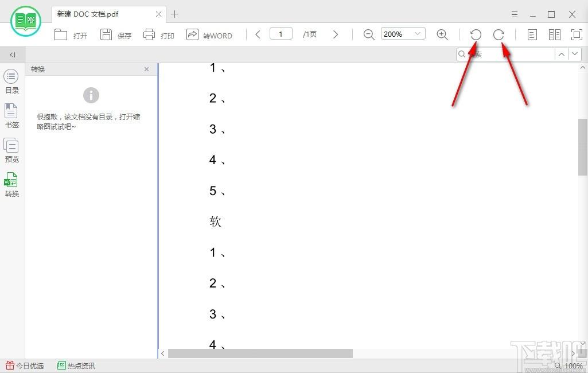The image size is (588, 373).
Task: Open the 预览 thumbnail preview panel
Action: (11, 150)
